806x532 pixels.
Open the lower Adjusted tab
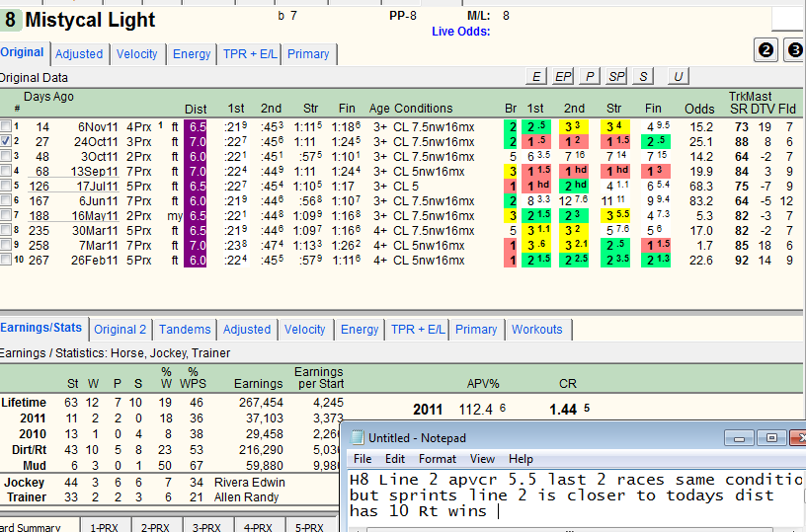[247, 330]
